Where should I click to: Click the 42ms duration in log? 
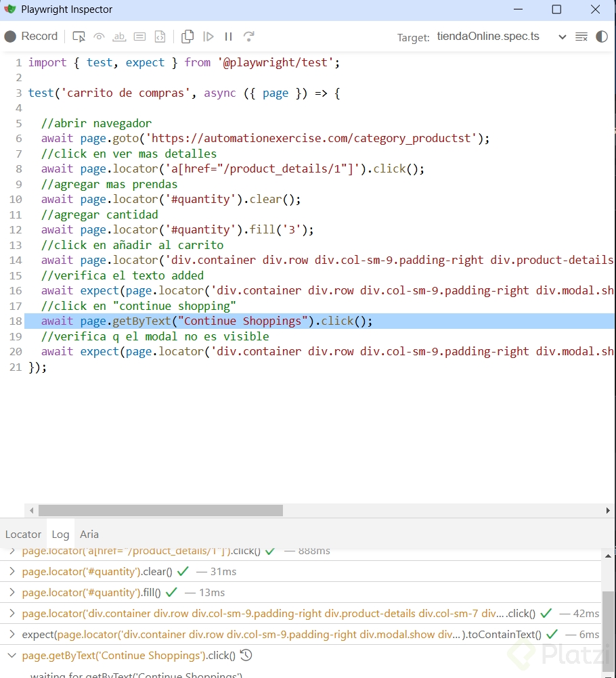click(x=586, y=614)
